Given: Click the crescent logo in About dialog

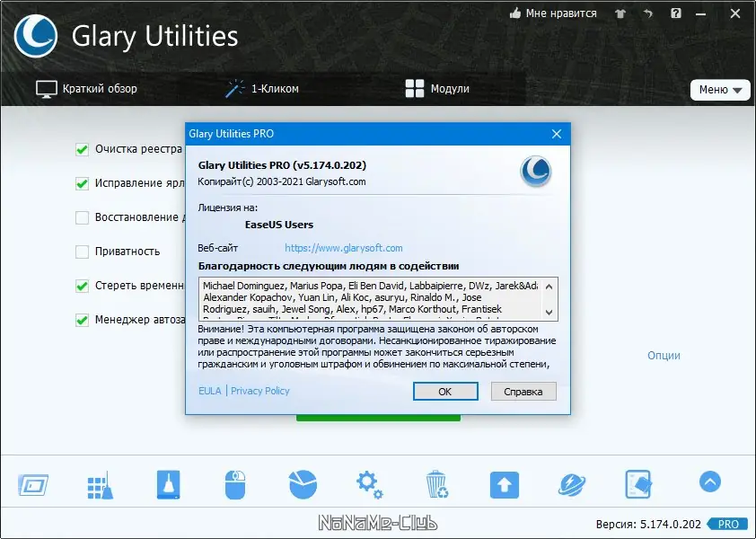Looking at the screenshot, I should (536, 172).
